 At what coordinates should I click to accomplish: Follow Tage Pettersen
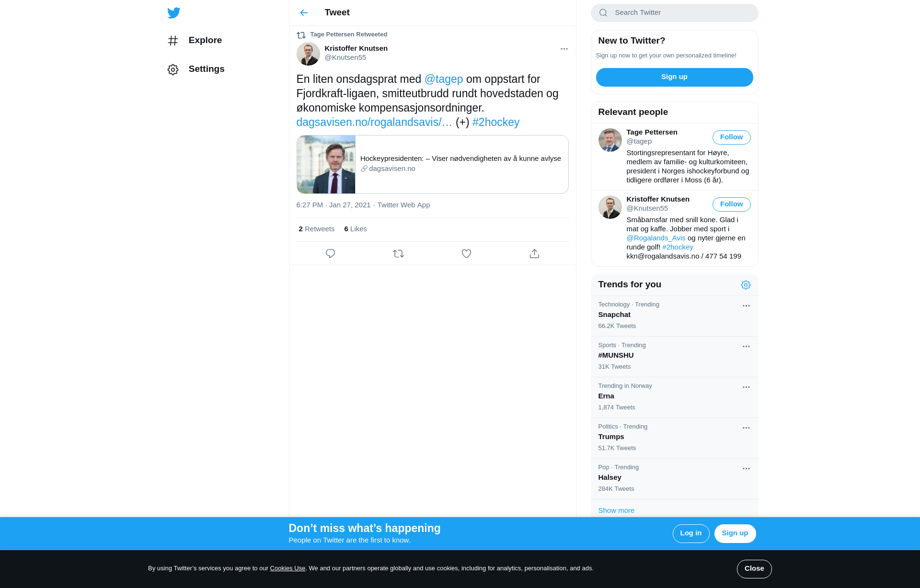(x=731, y=137)
